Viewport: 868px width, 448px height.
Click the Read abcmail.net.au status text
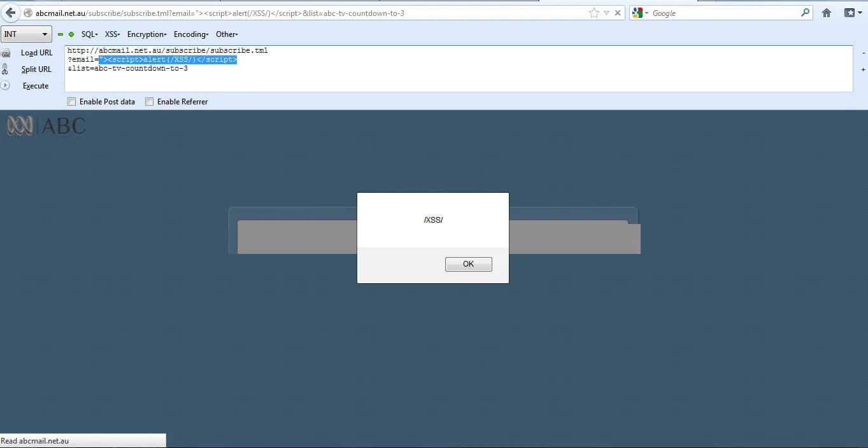click(x=35, y=441)
